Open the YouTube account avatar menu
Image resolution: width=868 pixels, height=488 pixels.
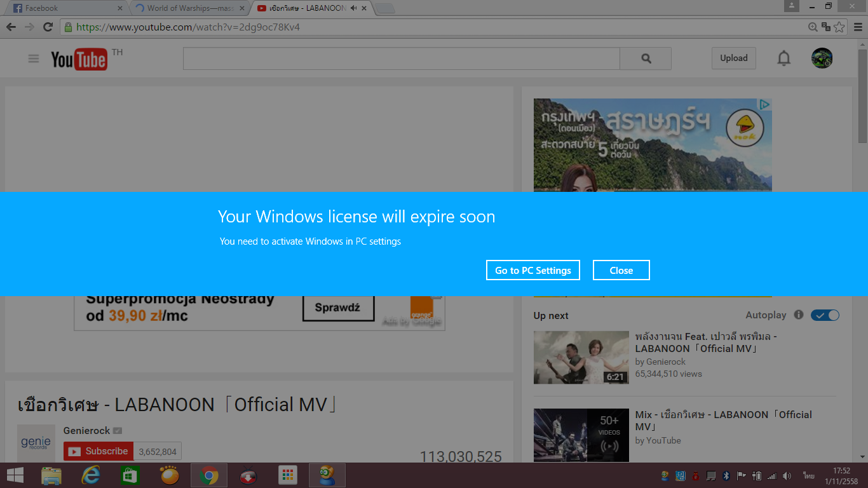coord(822,58)
